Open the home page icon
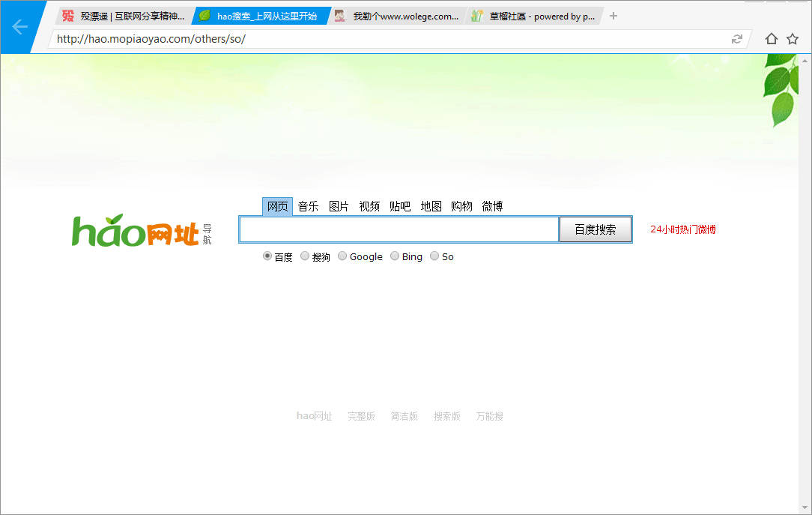This screenshot has width=812, height=515. [x=771, y=39]
